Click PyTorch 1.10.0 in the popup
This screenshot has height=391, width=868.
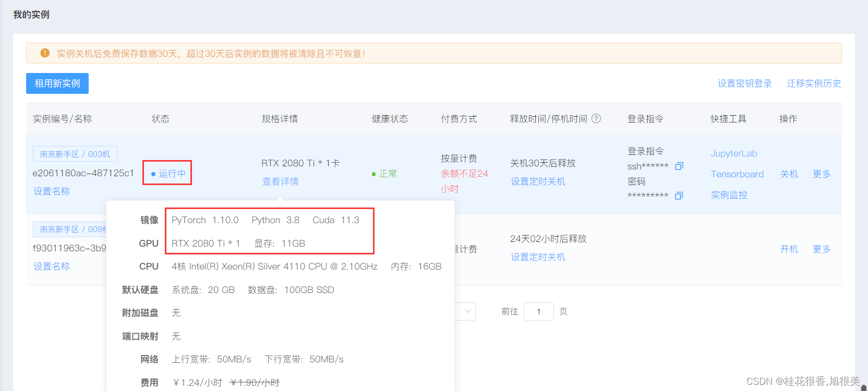click(x=205, y=220)
